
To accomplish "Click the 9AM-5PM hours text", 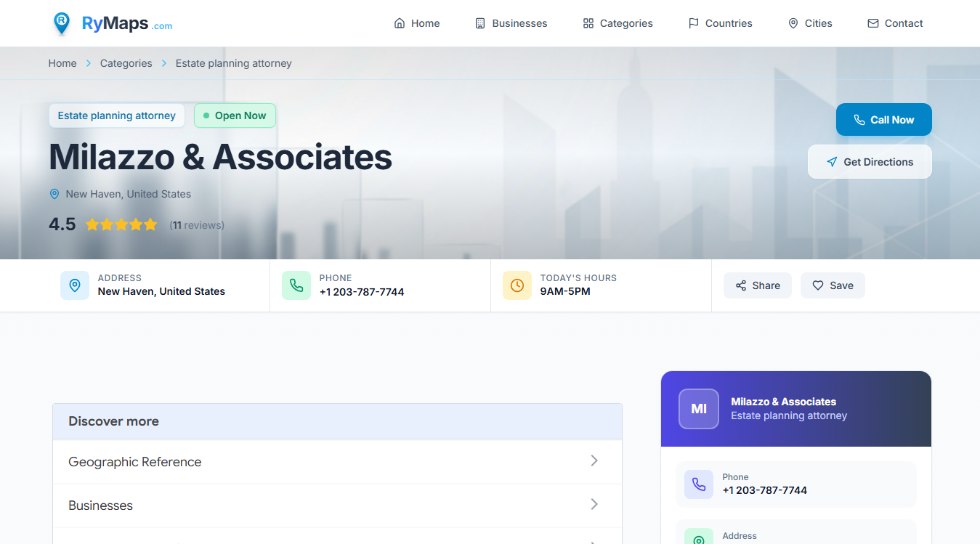I will pos(565,291).
